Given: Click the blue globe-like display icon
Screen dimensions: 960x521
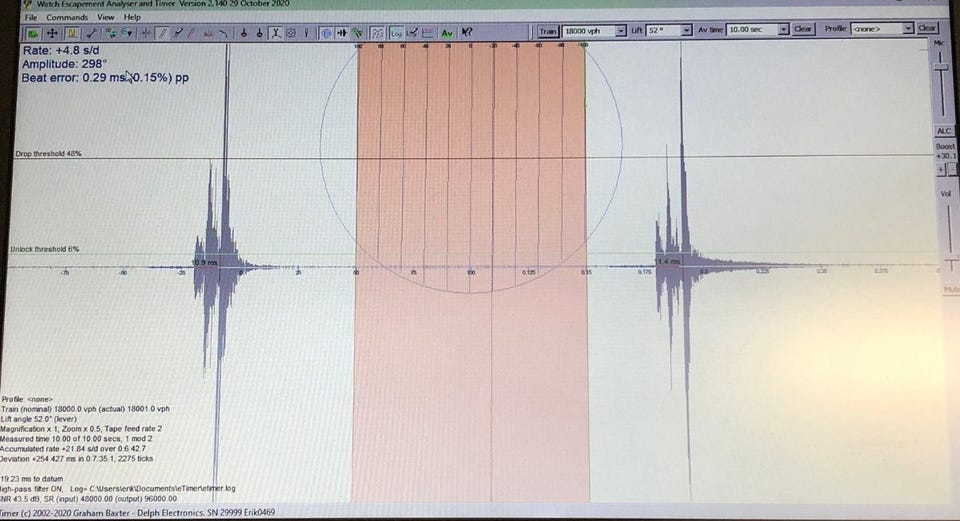Looking at the screenshot, I should (x=326, y=33).
